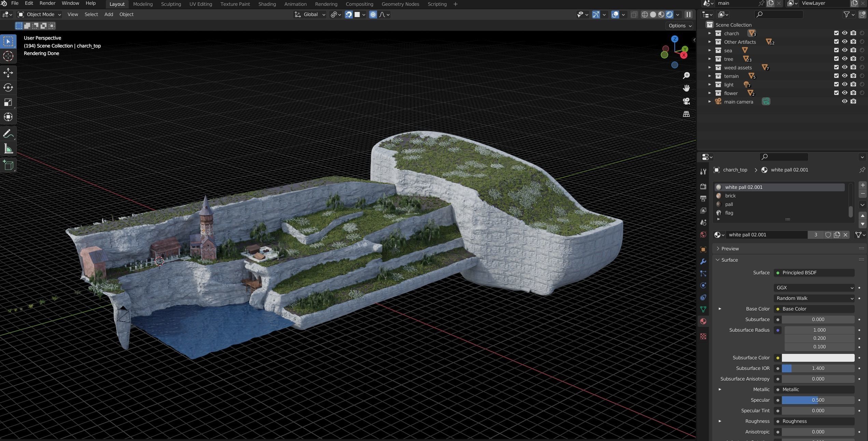Add a new material slot
The width and height of the screenshot is (868, 441).
point(863,185)
